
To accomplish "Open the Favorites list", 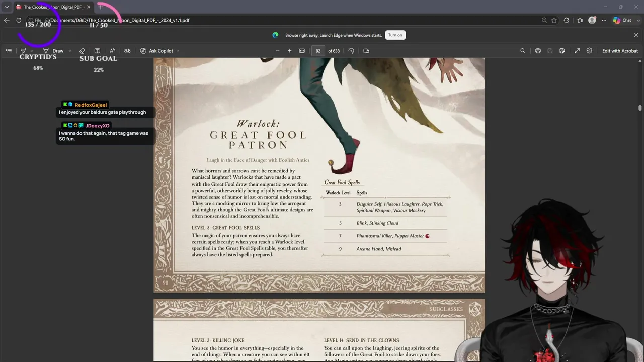I will coord(580,20).
